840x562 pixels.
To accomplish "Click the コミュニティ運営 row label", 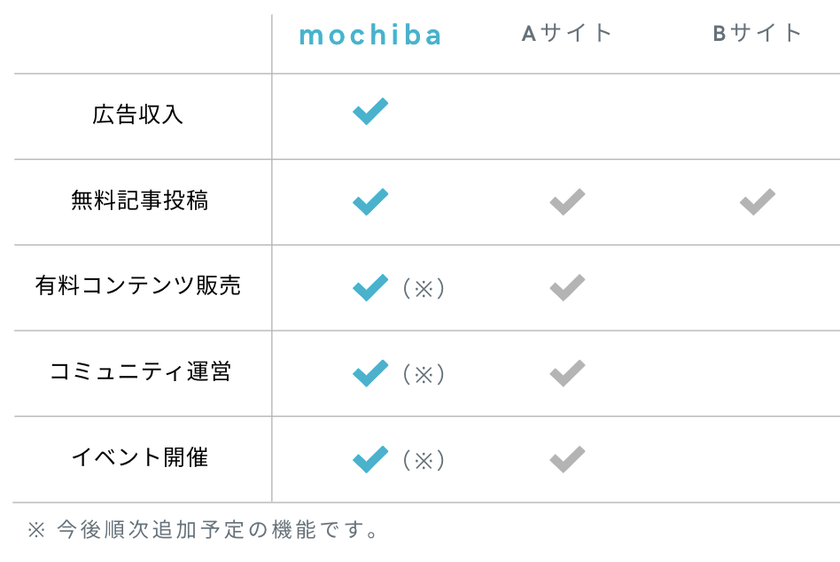I will point(140,372).
